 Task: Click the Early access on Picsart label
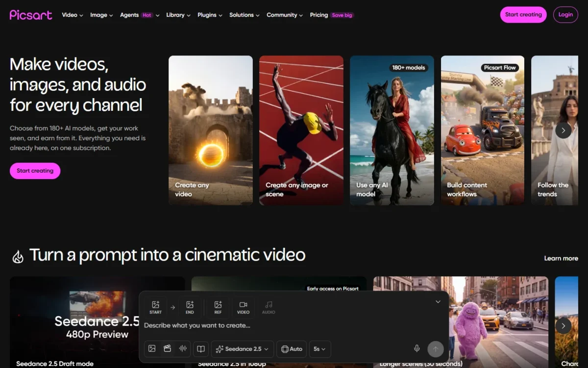[x=333, y=289]
